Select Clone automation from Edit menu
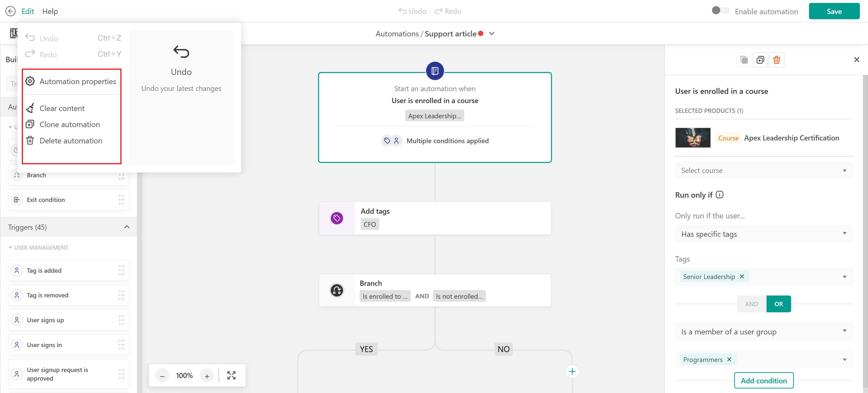This screenshot has width=868, height=393. [69, 124]
